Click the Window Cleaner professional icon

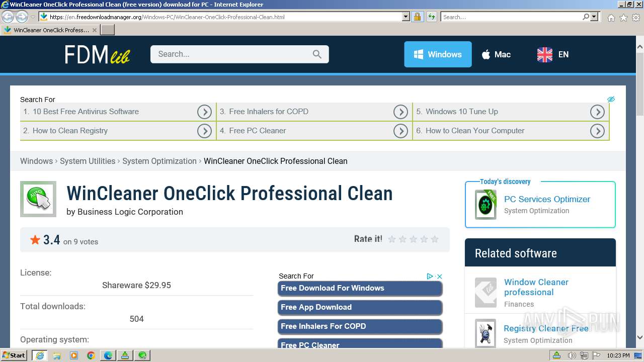point(486,292)
